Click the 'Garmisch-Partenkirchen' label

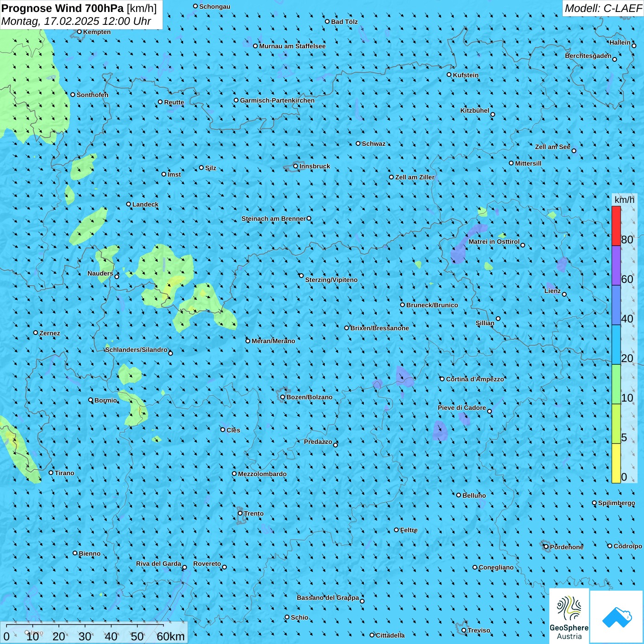tap(277, 100)
